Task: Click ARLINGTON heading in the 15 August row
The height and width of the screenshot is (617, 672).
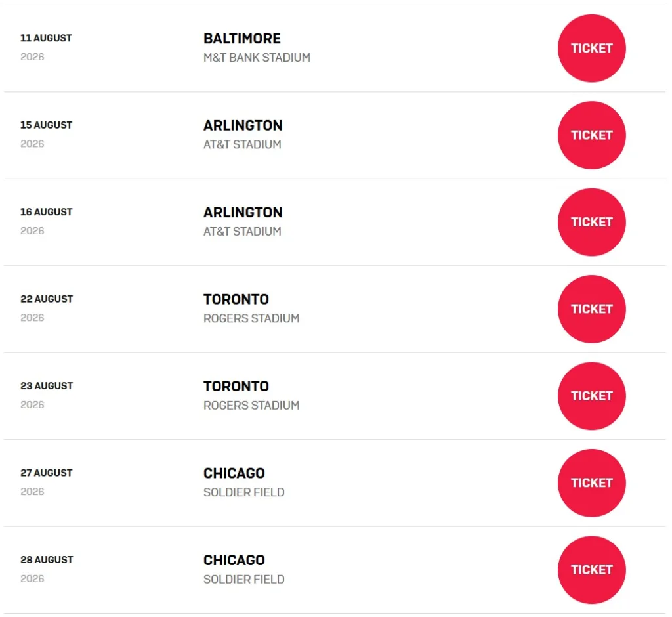Action: click(243, 125)
